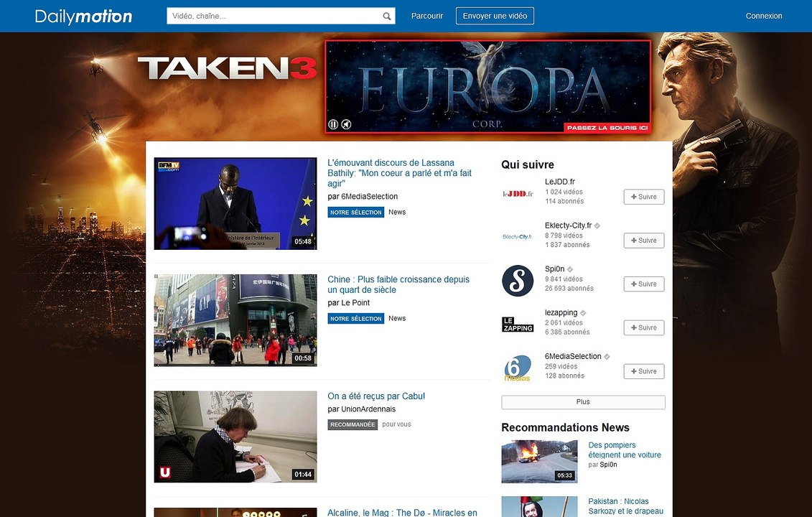Screen dimensions: 812x517
Task: Open the 6MediaSelection channel logo
Action: coord(518,368)
